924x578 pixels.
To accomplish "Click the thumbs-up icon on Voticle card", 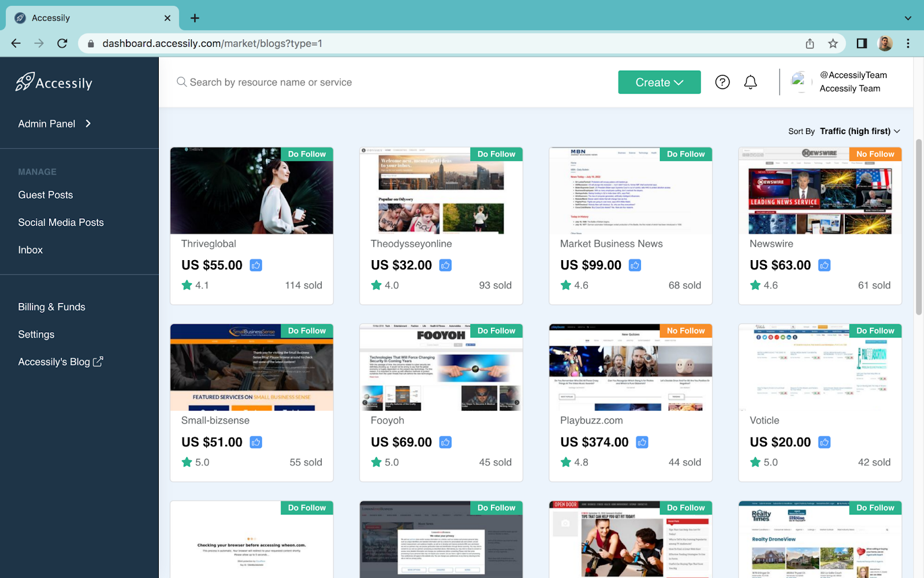I will [x=824, y=442].
